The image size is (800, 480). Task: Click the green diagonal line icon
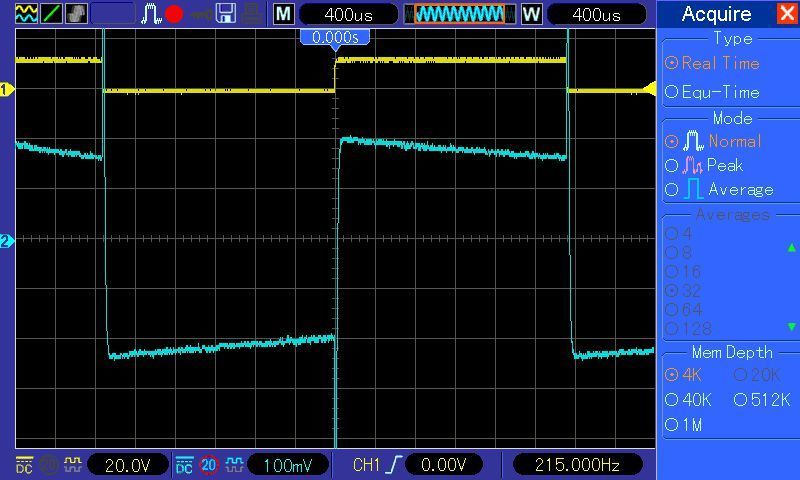pos(52,14)
